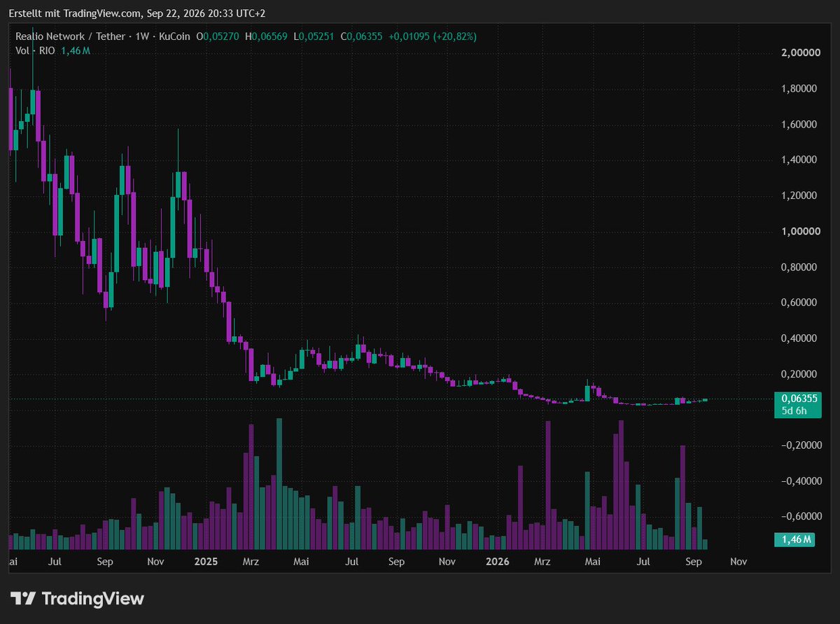Click the TradingView logo at the bottom

77,599
